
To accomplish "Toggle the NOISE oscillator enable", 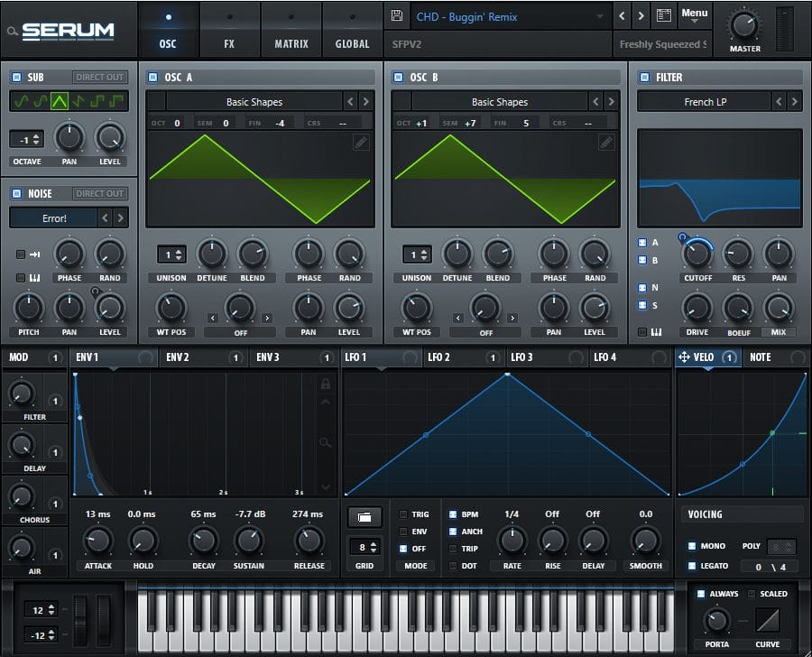I will (x=16, y=193).
